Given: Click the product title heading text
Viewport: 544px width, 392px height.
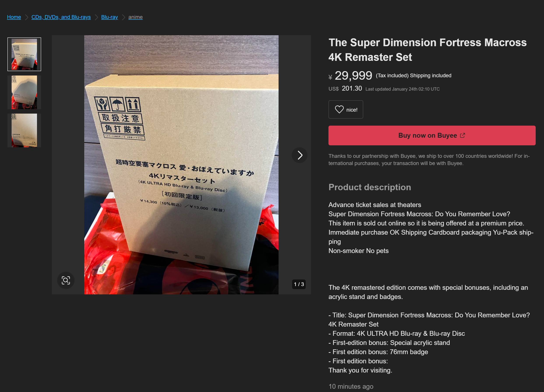Looking at the screenshot, I should 427,50.
